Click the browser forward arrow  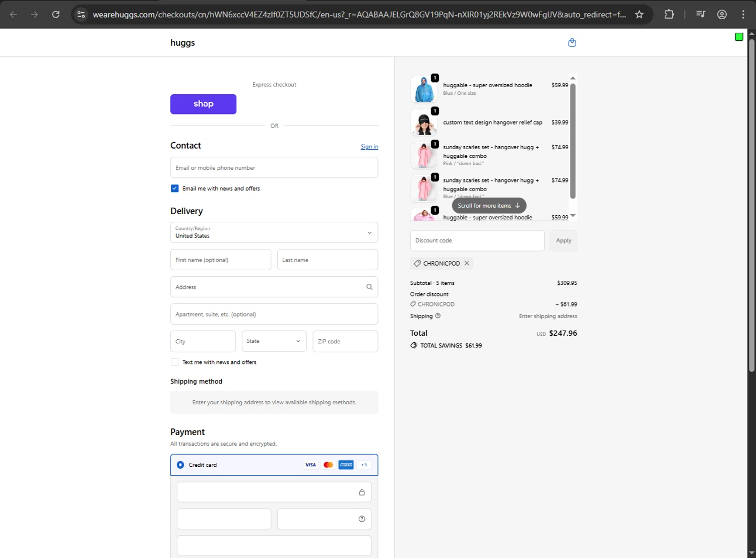tap(34, 14)
